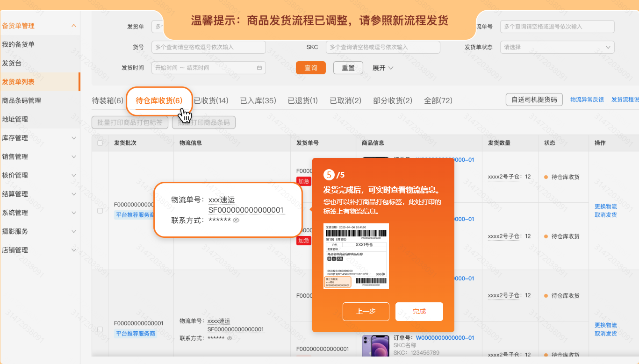Click the packing label sample image
Image resolution: width=639 pixels, height=364 pixels.
coord(356,256)
